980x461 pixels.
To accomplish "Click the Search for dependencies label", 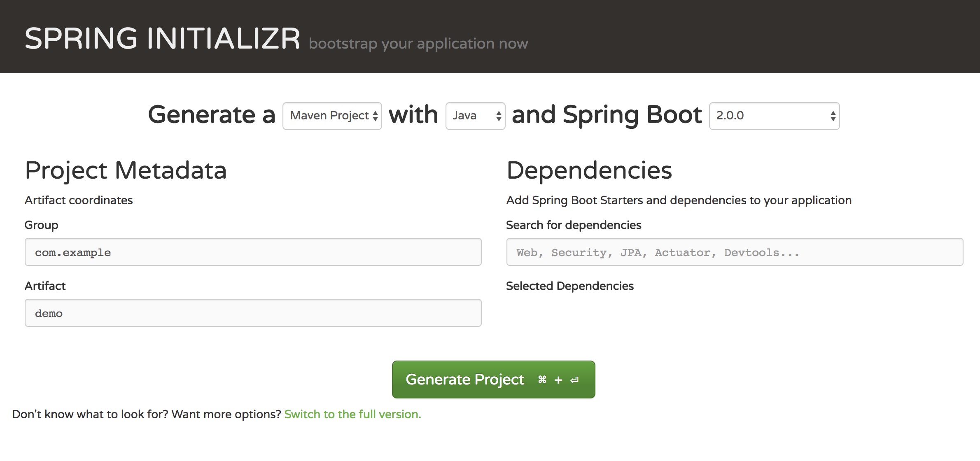I will pyautogui.click(x=573, y=225).
